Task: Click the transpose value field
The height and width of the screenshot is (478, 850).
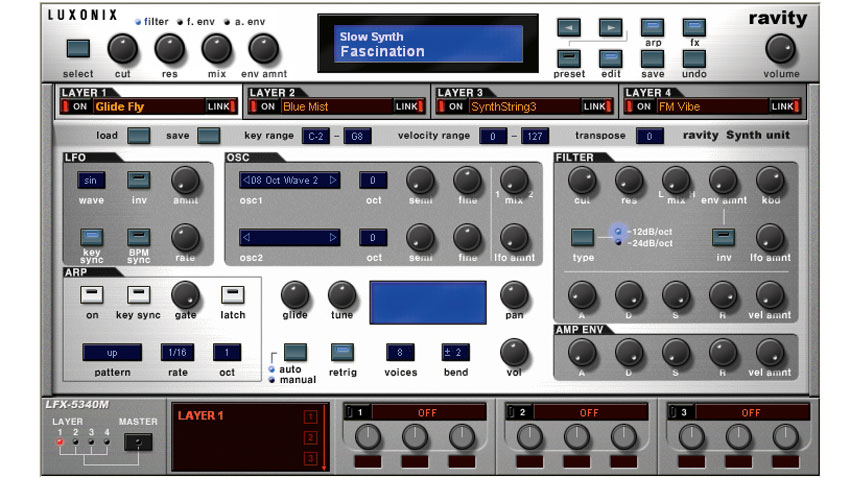Action: pyautogui.click(x=649, y=136)
